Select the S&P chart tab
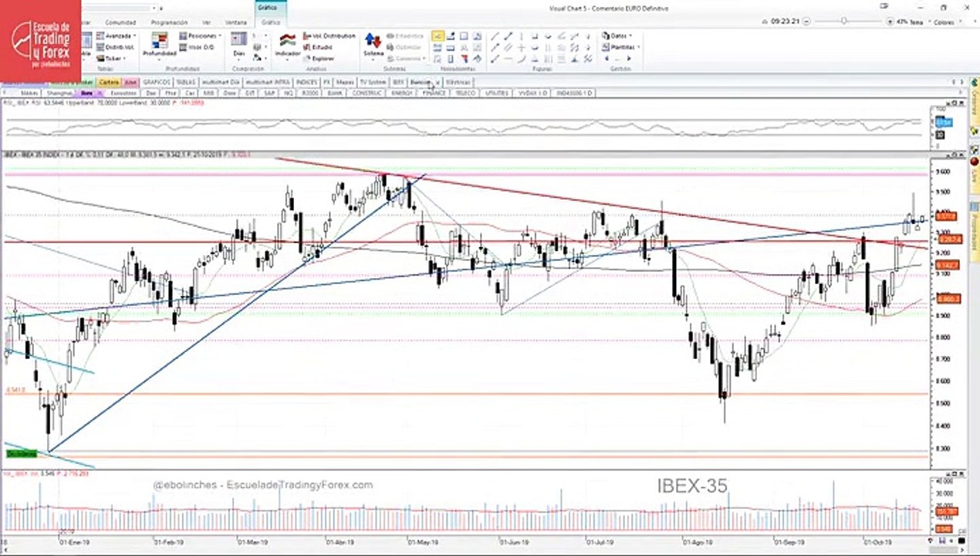Image resolution: width=980 pixels, height=556 pixels. [x=269, y=93]
